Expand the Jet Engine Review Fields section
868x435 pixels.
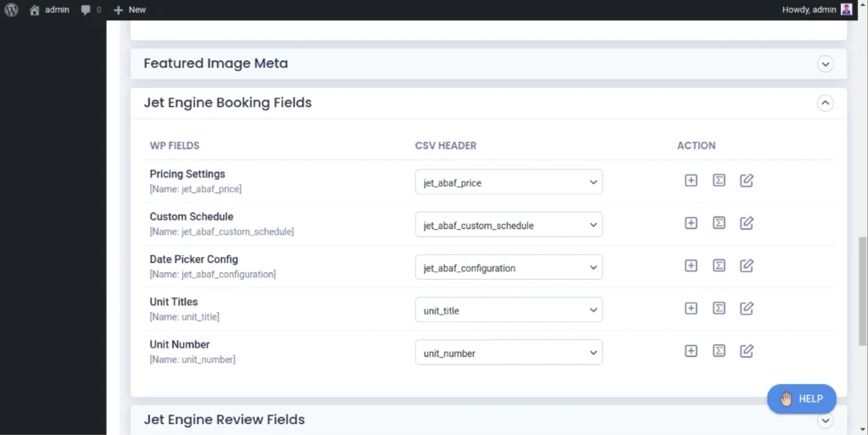[x=825, y=420]
